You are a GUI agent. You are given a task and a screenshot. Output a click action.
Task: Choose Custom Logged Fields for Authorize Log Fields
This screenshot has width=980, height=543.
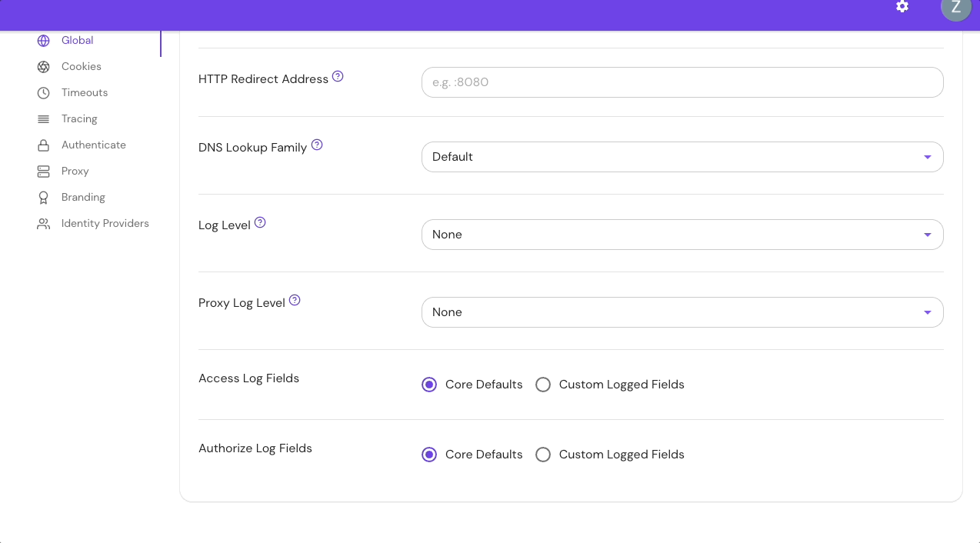(543, 455)
